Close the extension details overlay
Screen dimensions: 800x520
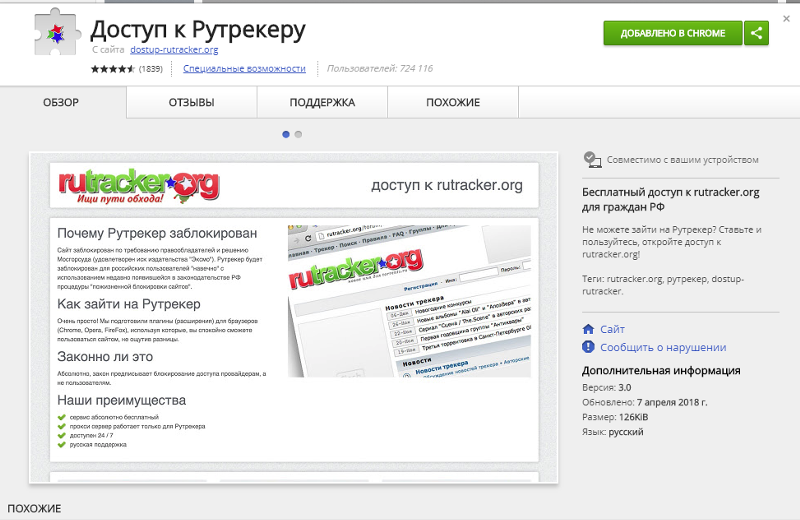coord(786,18)
